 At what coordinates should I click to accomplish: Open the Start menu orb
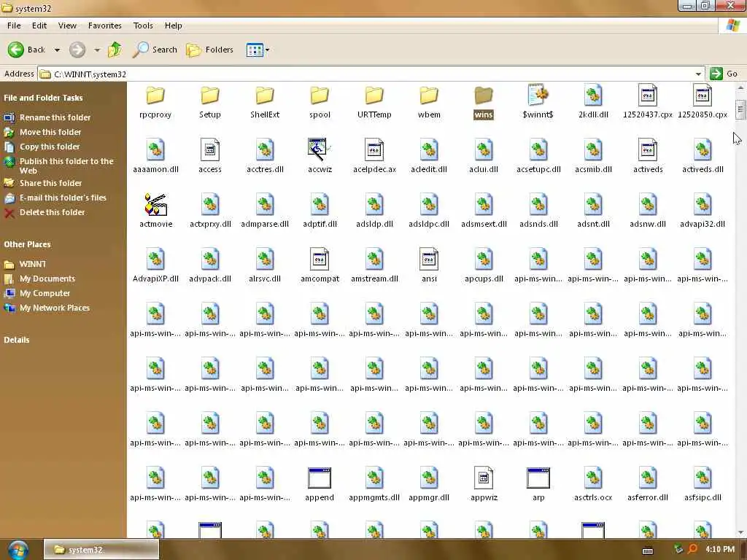(18, 550)
